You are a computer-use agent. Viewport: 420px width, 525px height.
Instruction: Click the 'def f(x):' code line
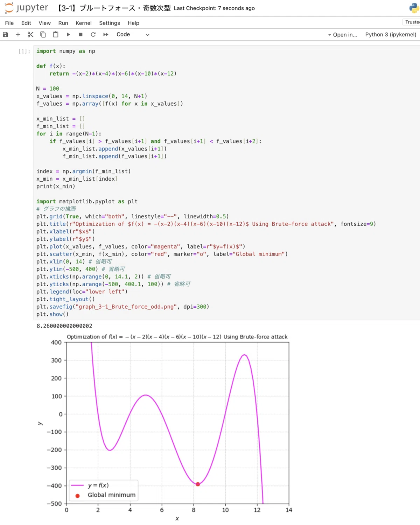(x=51, y=66)
